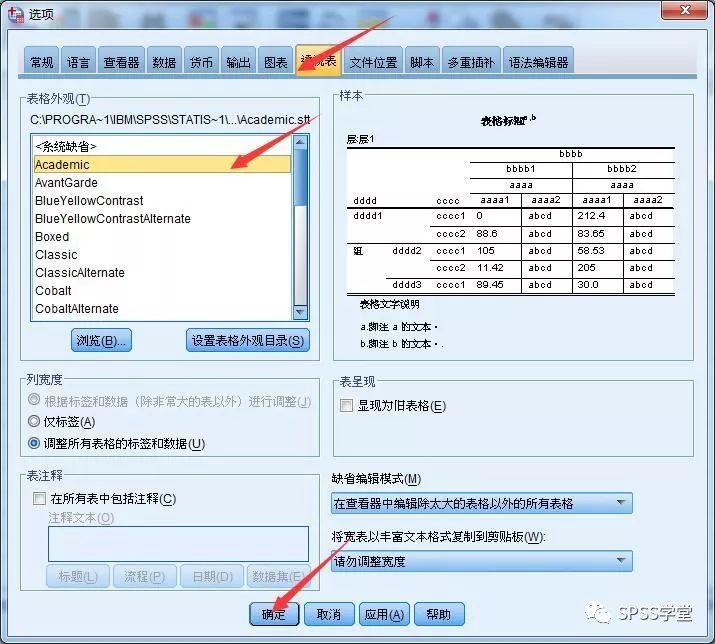Choose ClassicAlternate table look

[x=162, y=272]
